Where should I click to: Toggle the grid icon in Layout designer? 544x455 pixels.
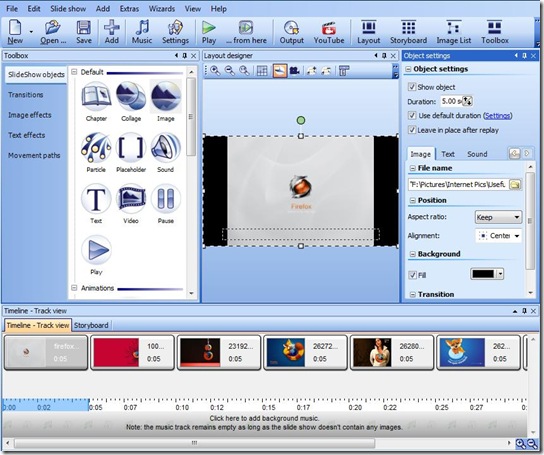(x=262, y=71)
